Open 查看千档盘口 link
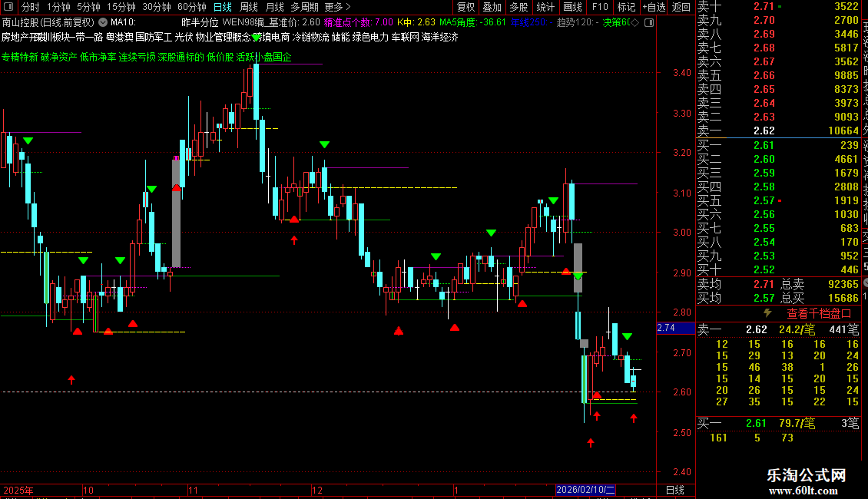 819,313
